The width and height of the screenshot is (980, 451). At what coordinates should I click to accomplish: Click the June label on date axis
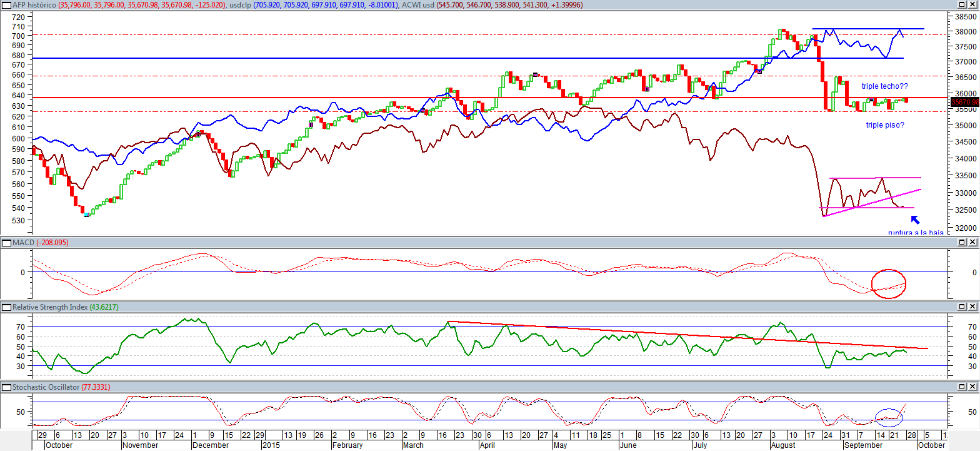tap(629, 445)
